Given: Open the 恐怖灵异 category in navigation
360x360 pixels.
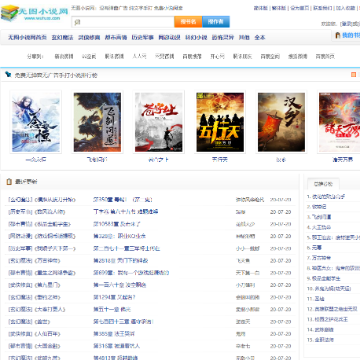Looking at the screenshot, I should tap(223, 37).
